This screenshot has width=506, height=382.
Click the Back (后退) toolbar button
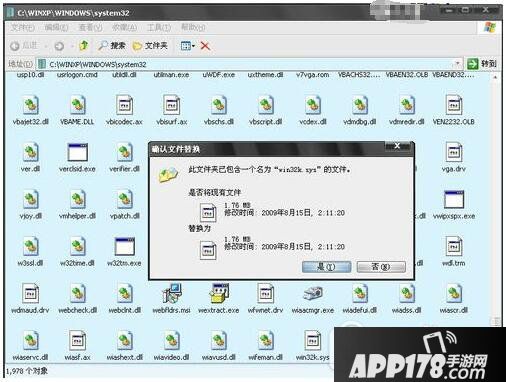(24, 46)
